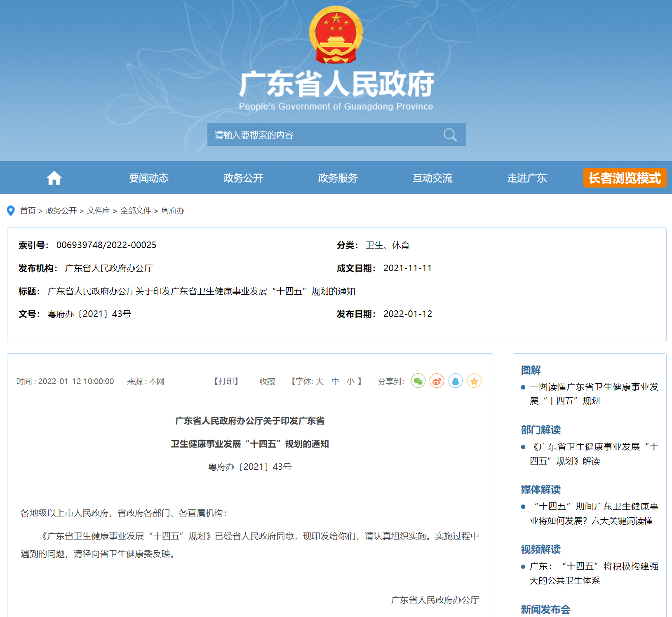Screen dimensions: 672x617
Task: Click the 图解 section heading
Action: point(531,370)
